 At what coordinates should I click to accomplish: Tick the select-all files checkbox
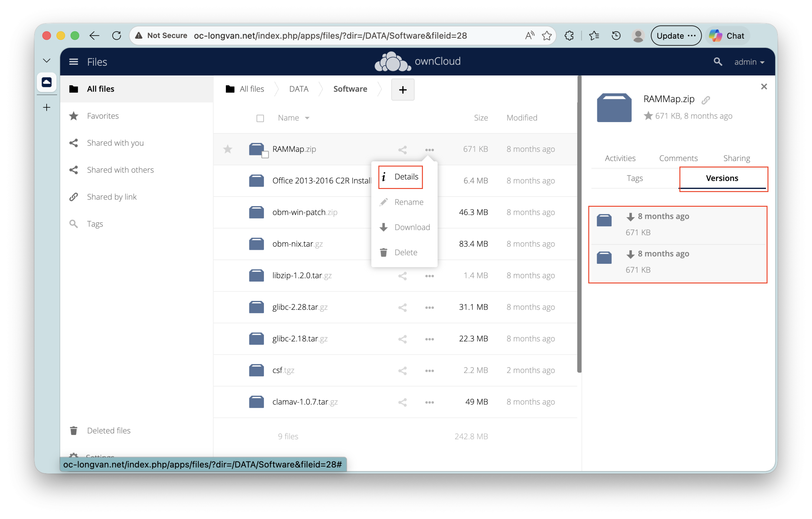tap(260, 118)
